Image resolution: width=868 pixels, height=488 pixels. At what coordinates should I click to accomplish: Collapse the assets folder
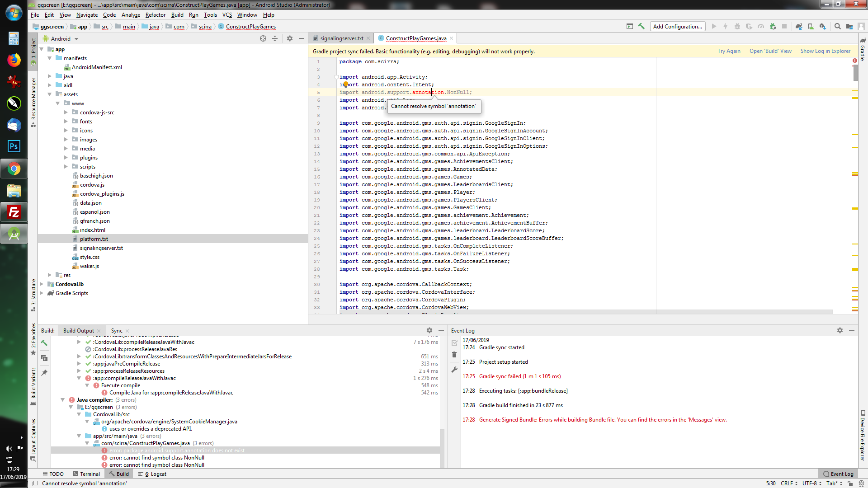point(50,94)
